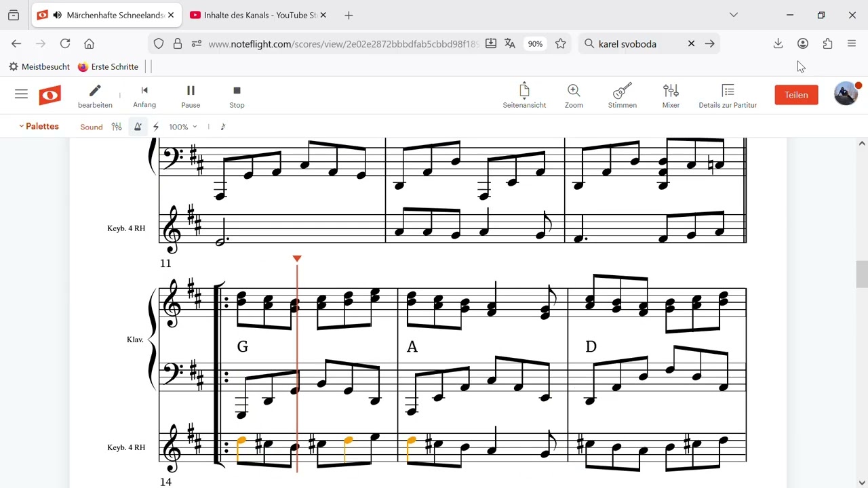Open Seitenansicht page view options
The image size is (868, 488).
tap(524, 96)
